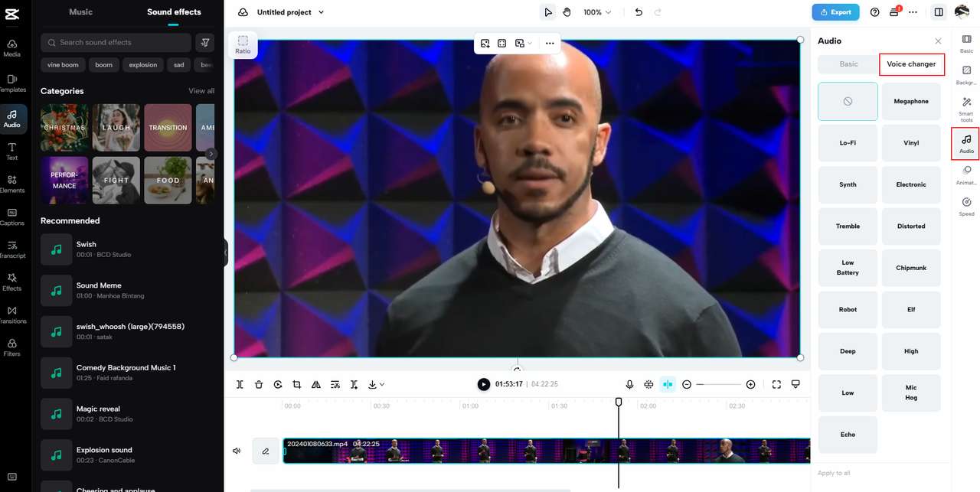Open the Captions panel
This screenshot has width=980, height=492.
[12, 217]
